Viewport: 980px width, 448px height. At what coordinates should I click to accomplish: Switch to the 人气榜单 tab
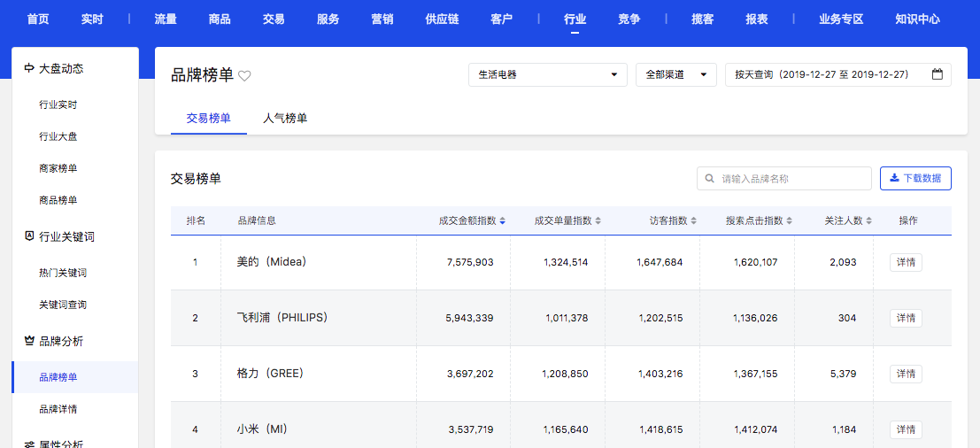pos(285,119)
